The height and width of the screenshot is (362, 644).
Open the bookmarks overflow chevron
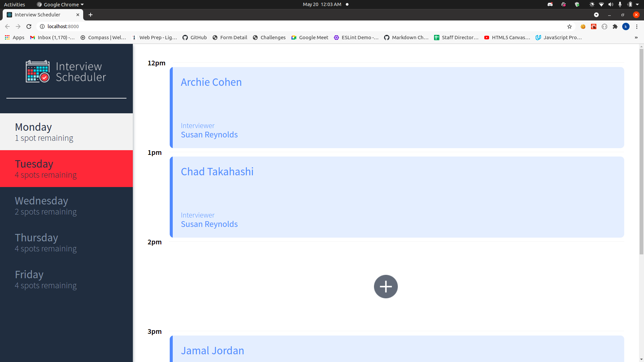(x=636, y=37)
